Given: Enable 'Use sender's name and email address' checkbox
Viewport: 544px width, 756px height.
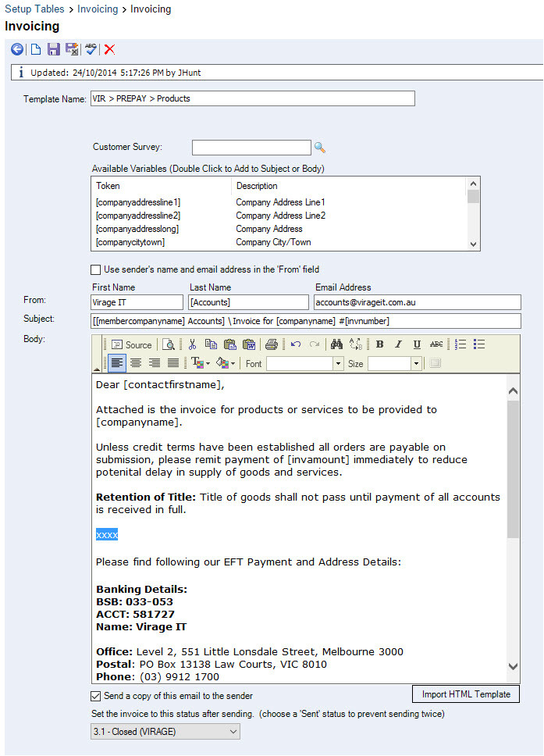Looking at the screenshot, I should pyautogui.click(x=96, y=269).
